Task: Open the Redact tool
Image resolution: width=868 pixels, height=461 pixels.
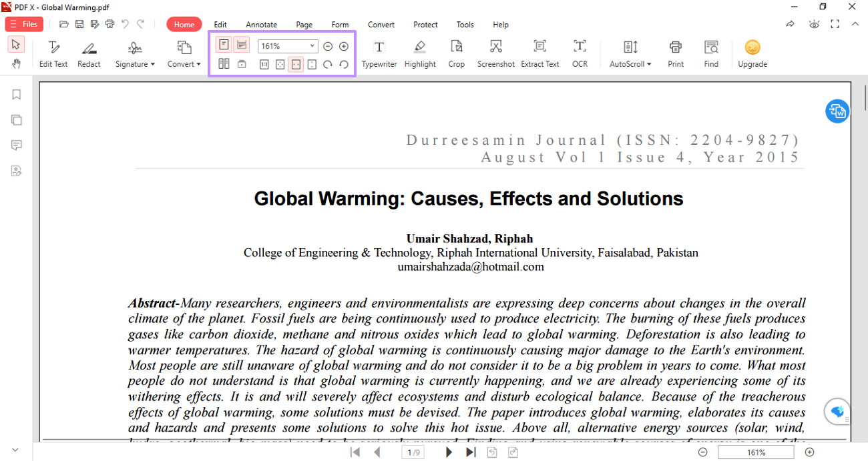Action: pos(89,53)
